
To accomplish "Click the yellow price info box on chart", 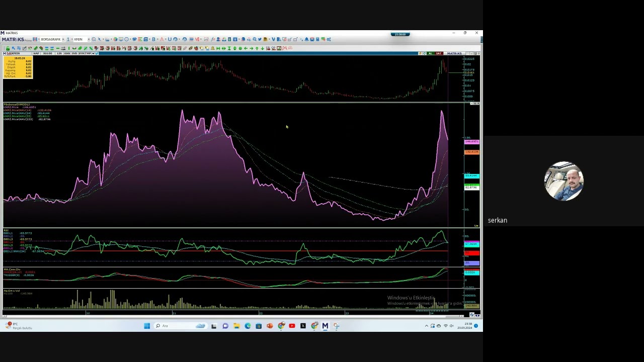I will click(18, 67).
